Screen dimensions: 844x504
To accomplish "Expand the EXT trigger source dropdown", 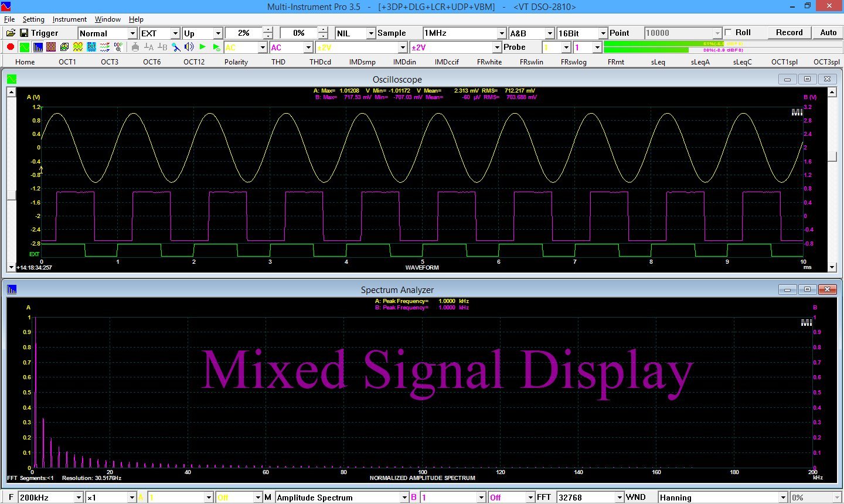I will [175, 33].
